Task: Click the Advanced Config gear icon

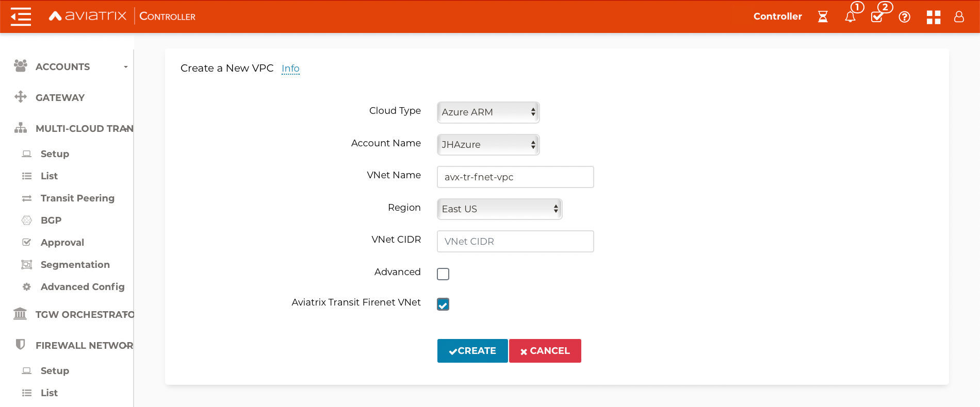Action: coord(27,286)
